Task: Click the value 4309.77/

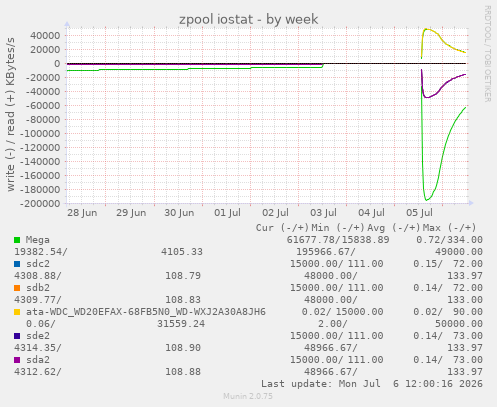Action: tap(38, 300)
